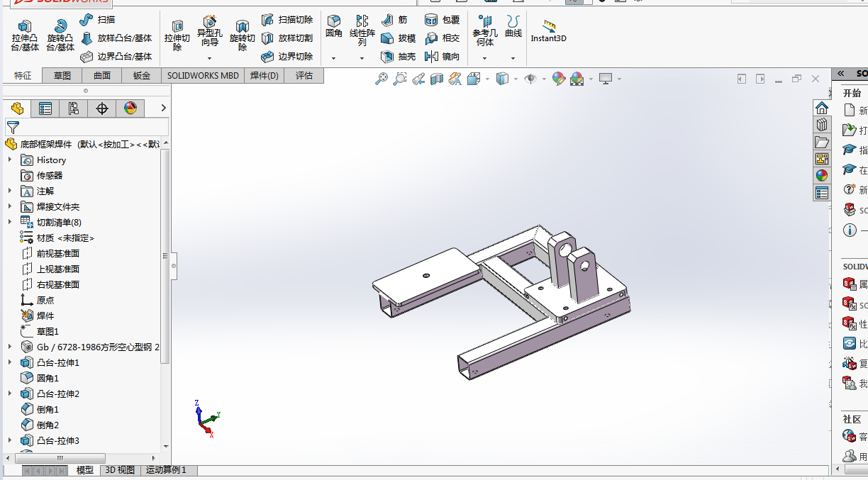The width and height of the screenshot is (868, 480).
Task: Expand the 注解 annotations node
Action: (x=10, y=191)
